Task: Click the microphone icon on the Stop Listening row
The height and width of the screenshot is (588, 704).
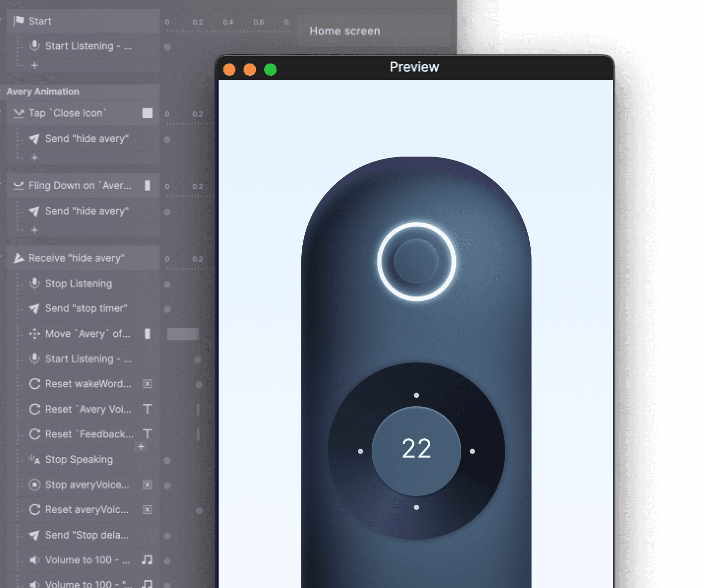Action: coord(34,283)
